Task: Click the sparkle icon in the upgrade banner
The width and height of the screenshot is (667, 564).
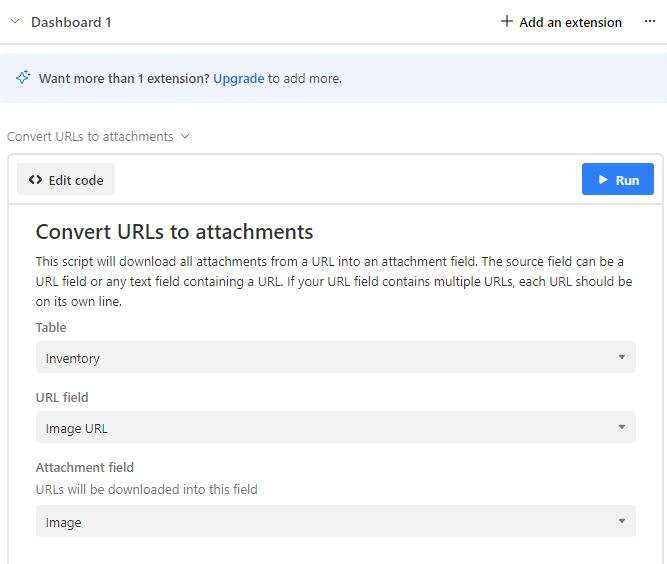Action: 23,78
